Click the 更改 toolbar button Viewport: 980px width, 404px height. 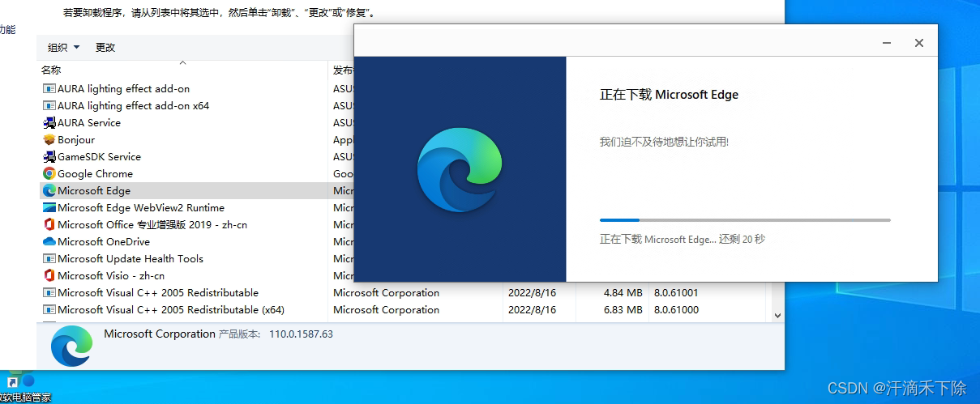pyautogui.click(x=105, y=48)
